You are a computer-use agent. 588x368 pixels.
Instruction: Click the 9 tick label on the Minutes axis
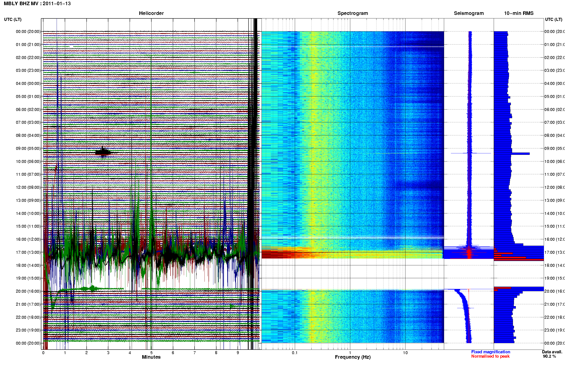point(238,353)
